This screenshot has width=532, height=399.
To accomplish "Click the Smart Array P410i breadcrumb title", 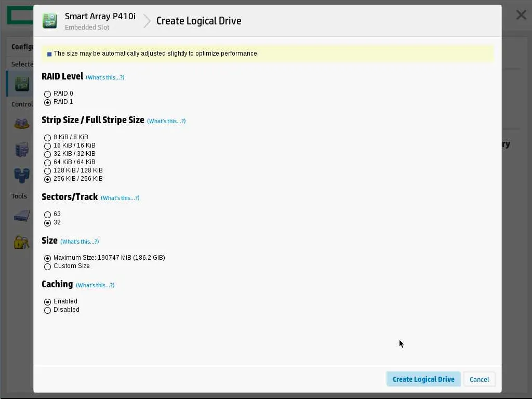I will tap(100, 16).
